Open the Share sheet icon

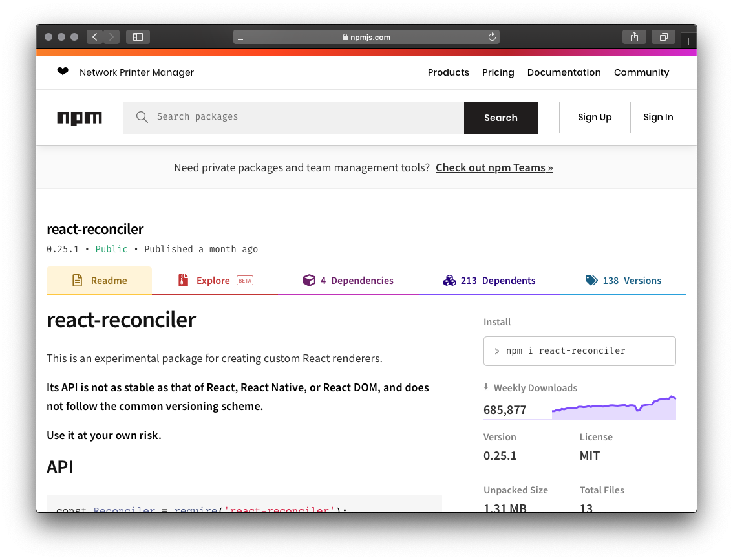634,37
